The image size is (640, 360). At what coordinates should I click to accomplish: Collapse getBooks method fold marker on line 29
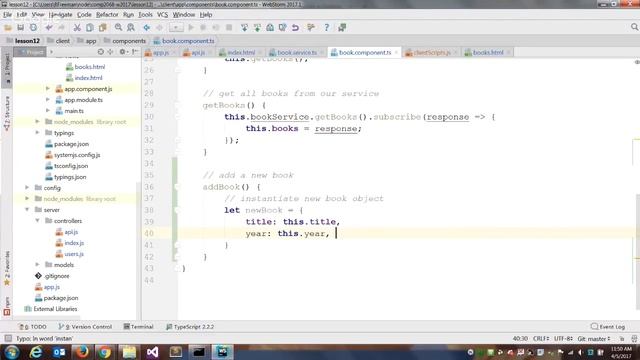pos(178,105)
